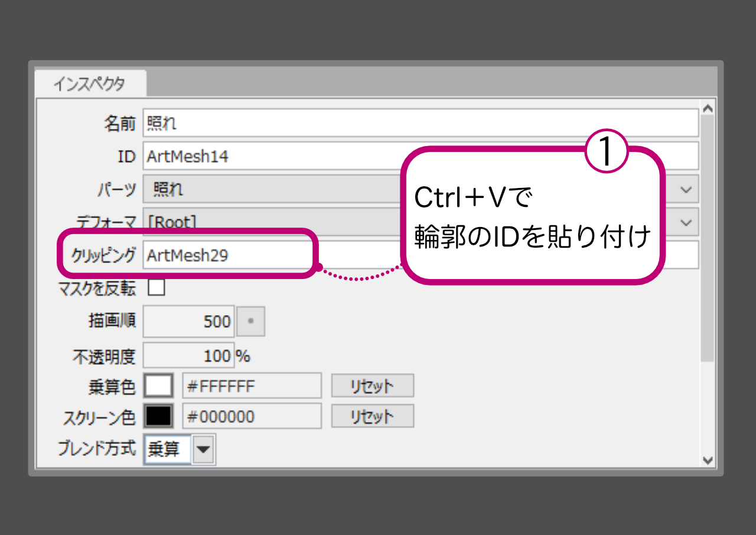Open the ブレンド方式 dropdown arrow
This screenshot has height=535, width=756.
click(204, 449)
